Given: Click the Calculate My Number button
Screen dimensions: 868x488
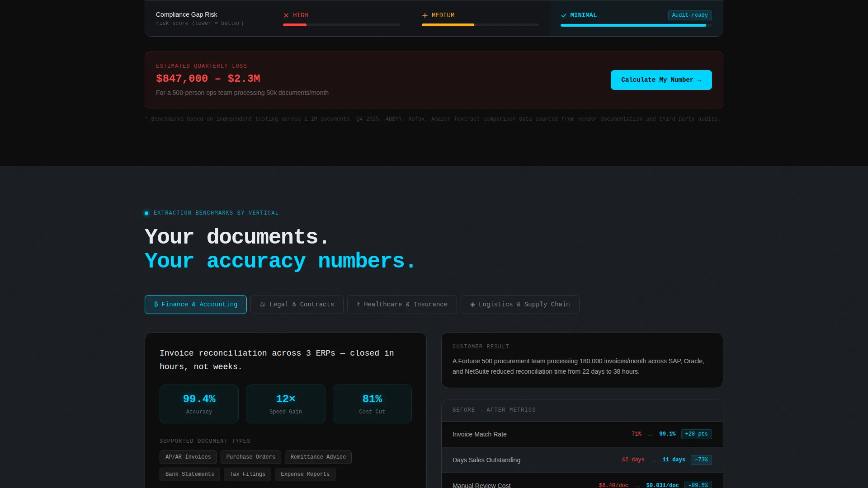Looking at the screenshot, I should [661, 80].
